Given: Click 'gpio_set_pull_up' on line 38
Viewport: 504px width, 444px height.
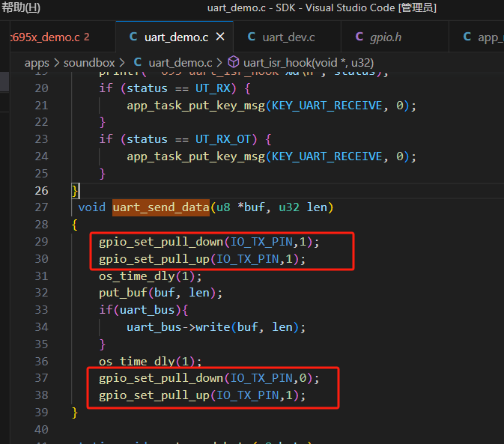Looking at the screenshot, I should [154, 395].
